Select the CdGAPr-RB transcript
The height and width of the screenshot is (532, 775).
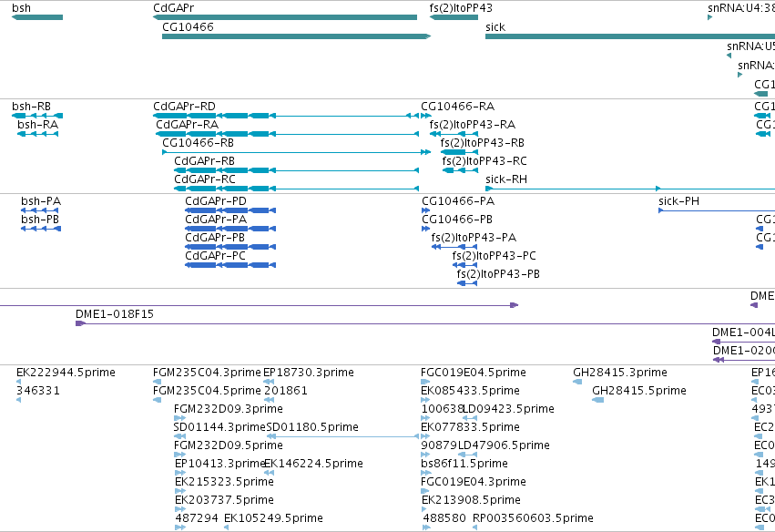296,170
